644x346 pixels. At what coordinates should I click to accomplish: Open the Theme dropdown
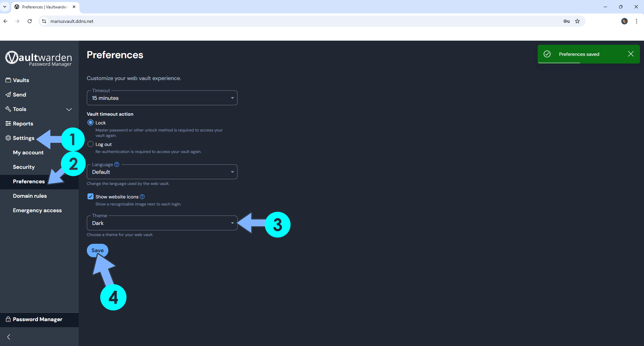tap(162, 223)
